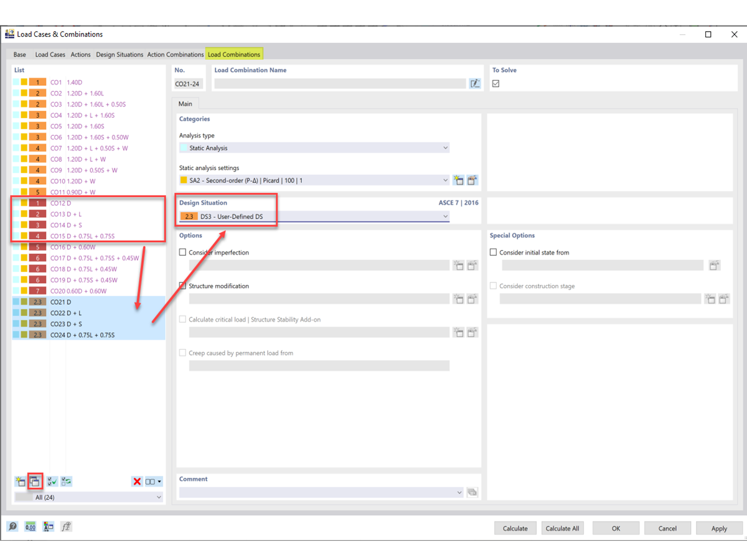
Task: Switch to the Actions tab
Action: click(80, 55)
